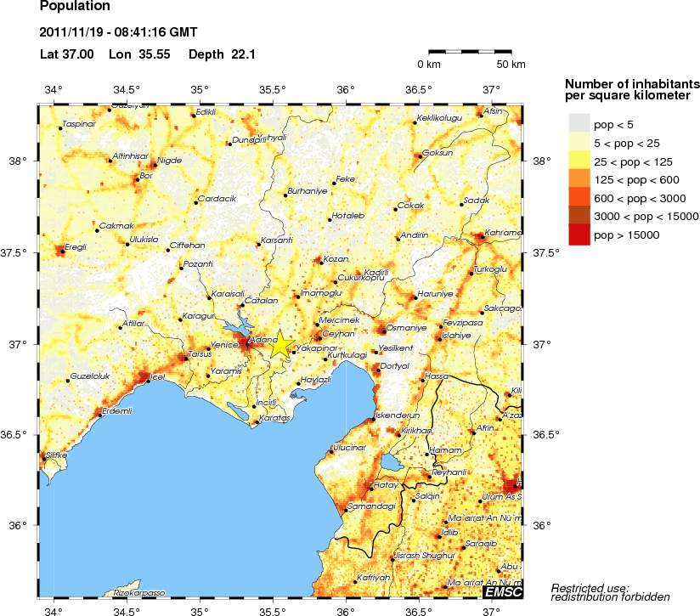Select the '3000 < pop < 15000' legend swatch

579,217
